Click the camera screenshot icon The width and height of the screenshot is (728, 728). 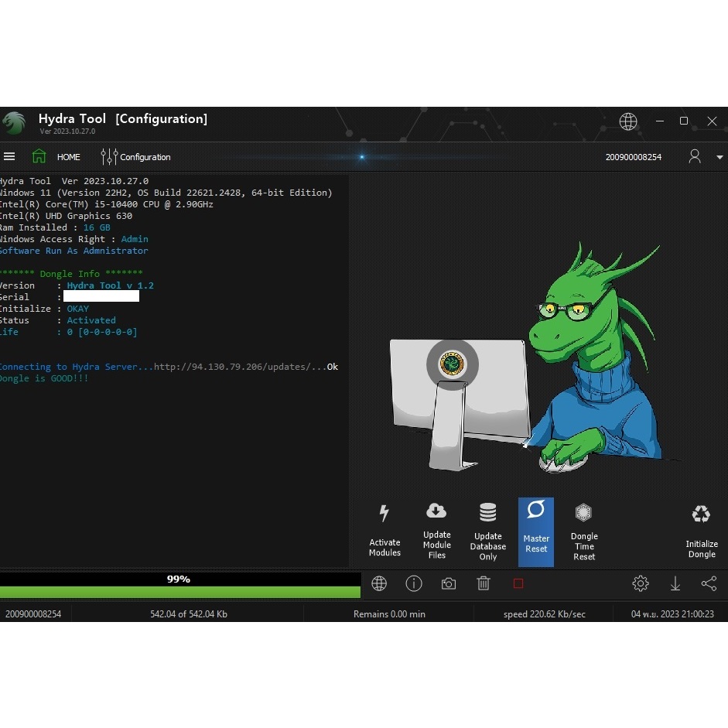tap(449, 584)
